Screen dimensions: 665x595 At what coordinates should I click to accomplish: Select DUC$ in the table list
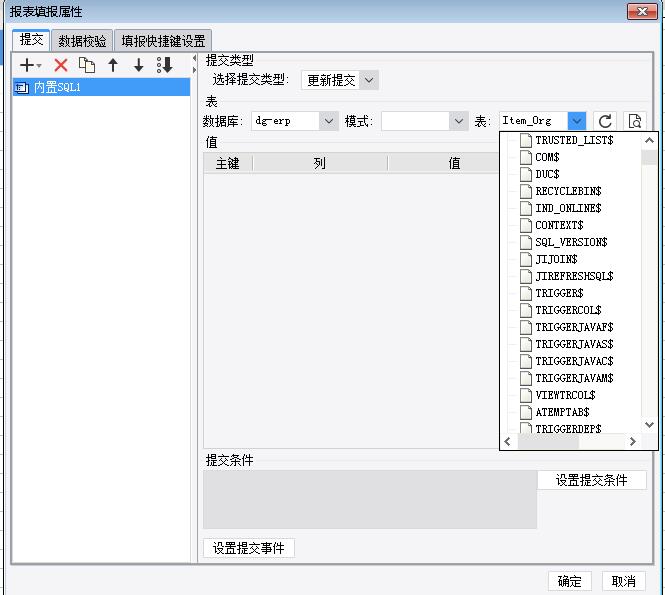(547, 174)
